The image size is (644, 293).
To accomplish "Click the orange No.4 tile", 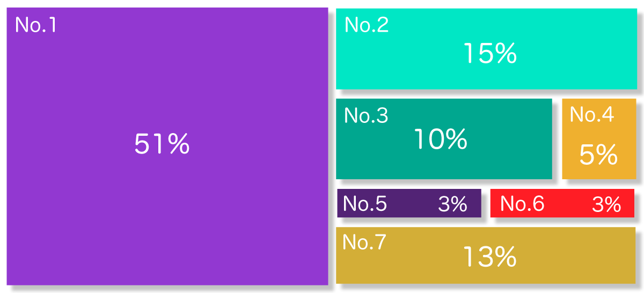I will (599, 138).
